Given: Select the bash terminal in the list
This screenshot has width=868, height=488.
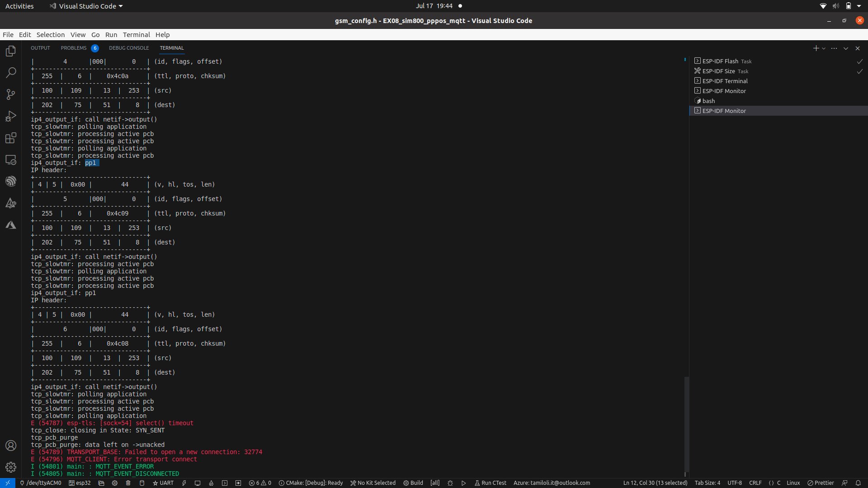Looking at the screenshot, I should point(708,101).
